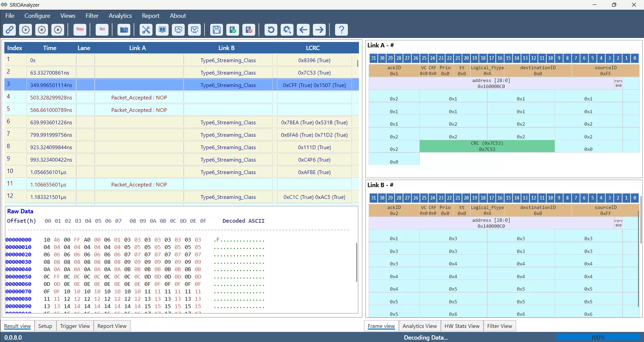
Task: Click the 100% decoding progress bar
Action: [598, 337]
